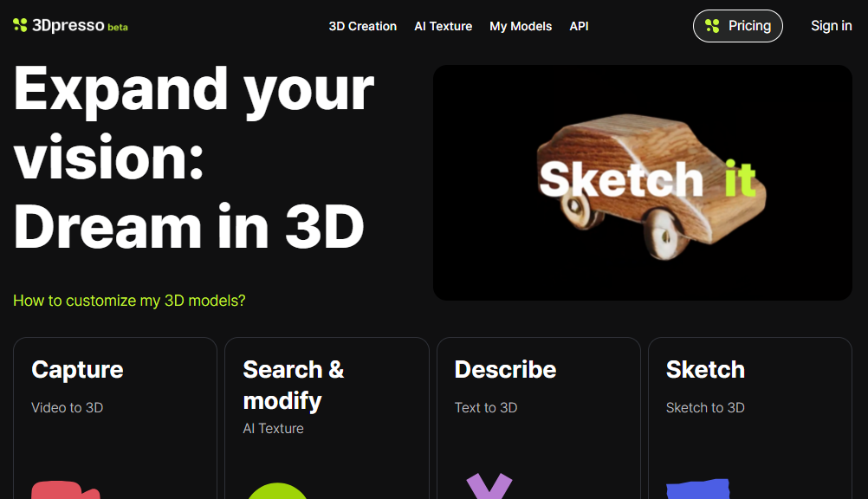The height and width of the screenshot is (499, 868).
Task: Open 'How to customize my 3D models?' link
Action: point(129,301)
